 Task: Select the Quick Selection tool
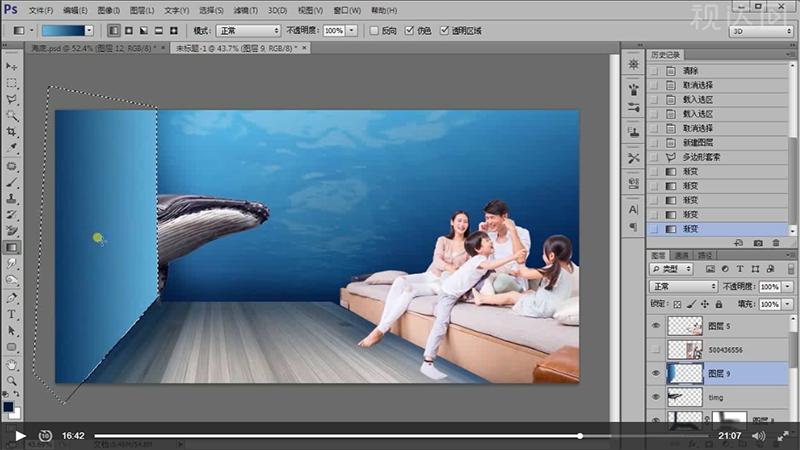[11, 116]
